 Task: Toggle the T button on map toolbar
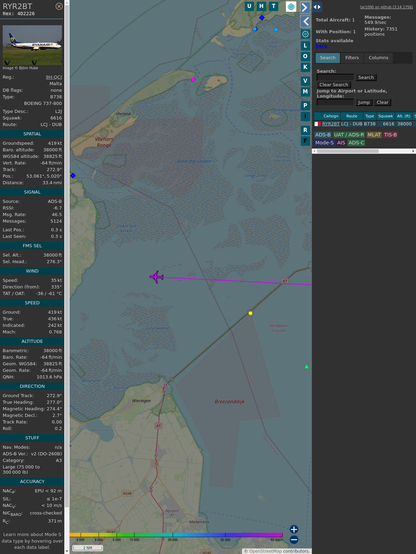pyautogui.click(x=273, y=6)
